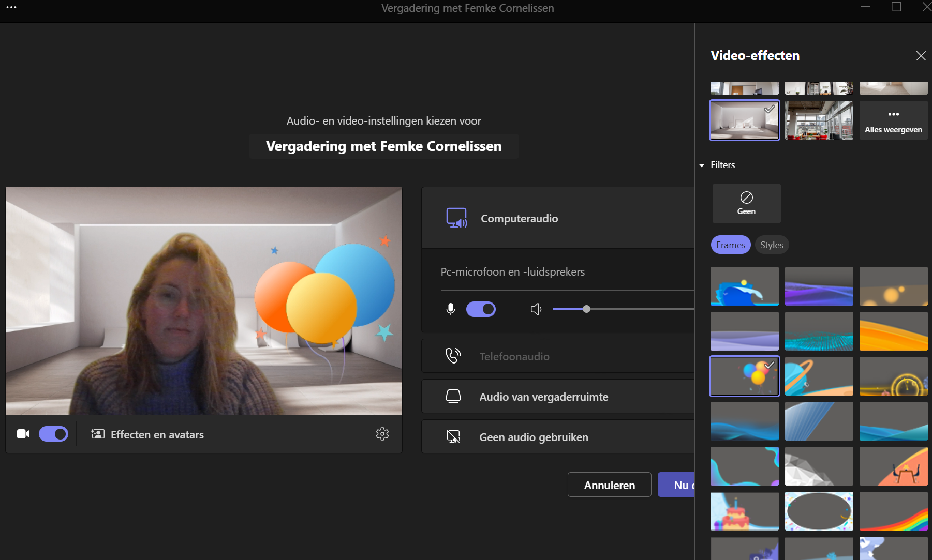Image resolution: width=932 pixels, height=560 pixels.
Task: Select the Frames tab
Action: (x=731, y=245)
